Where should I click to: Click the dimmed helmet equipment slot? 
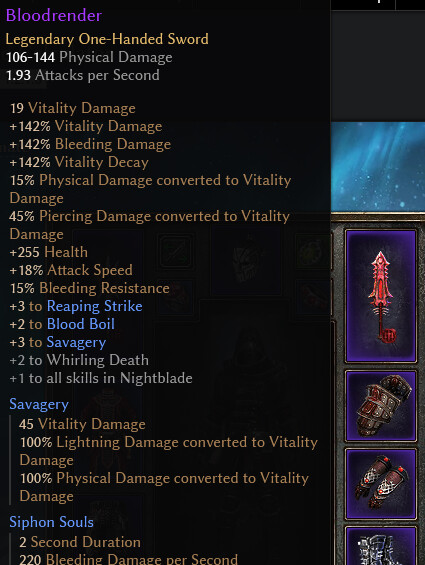[x=246, y=260]
